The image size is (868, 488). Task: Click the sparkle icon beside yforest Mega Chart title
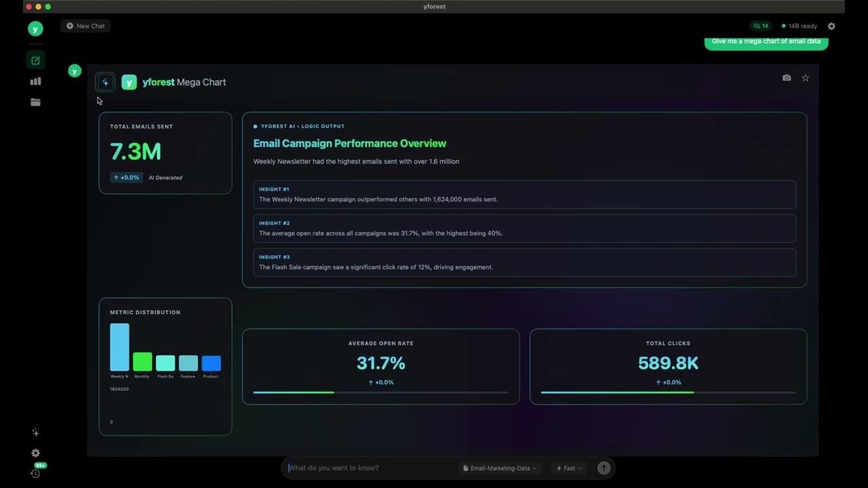pyautogui.click(x=105, y=82)
